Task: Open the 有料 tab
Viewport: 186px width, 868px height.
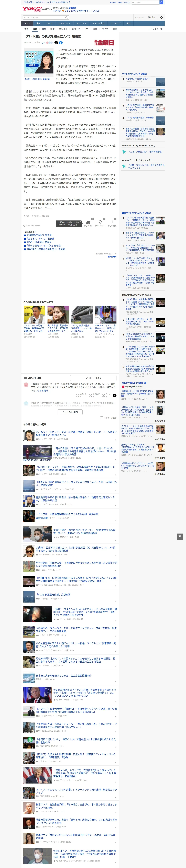Action: coord(128,24)
